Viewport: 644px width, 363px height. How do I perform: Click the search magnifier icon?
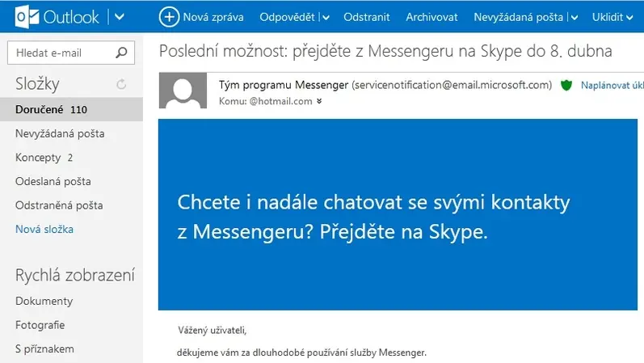pos(121,53)
